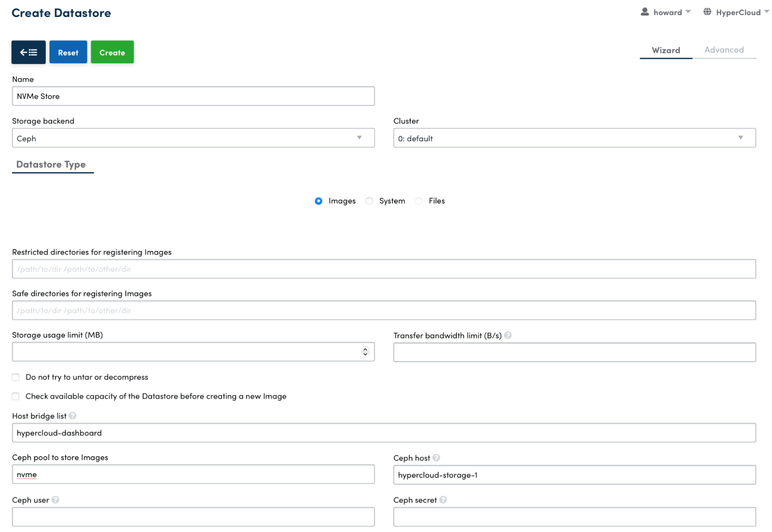Select the System datastore type

pos(369,201)
